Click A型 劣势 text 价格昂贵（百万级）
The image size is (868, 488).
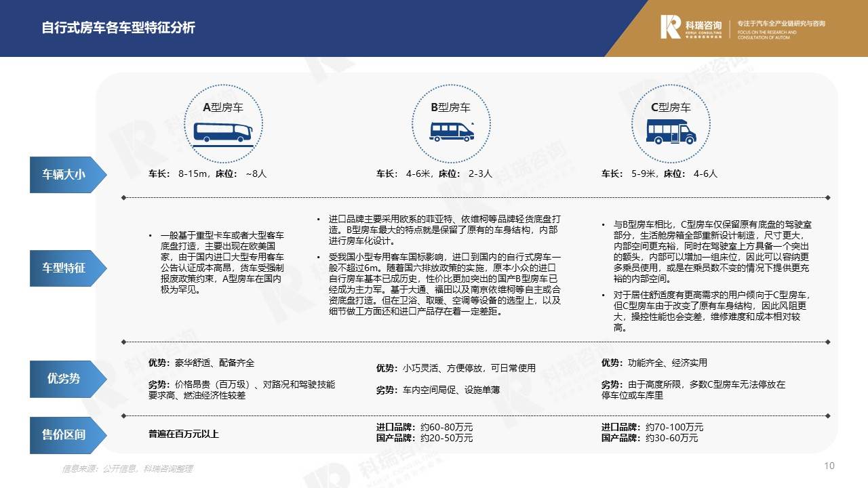point(241,390)
